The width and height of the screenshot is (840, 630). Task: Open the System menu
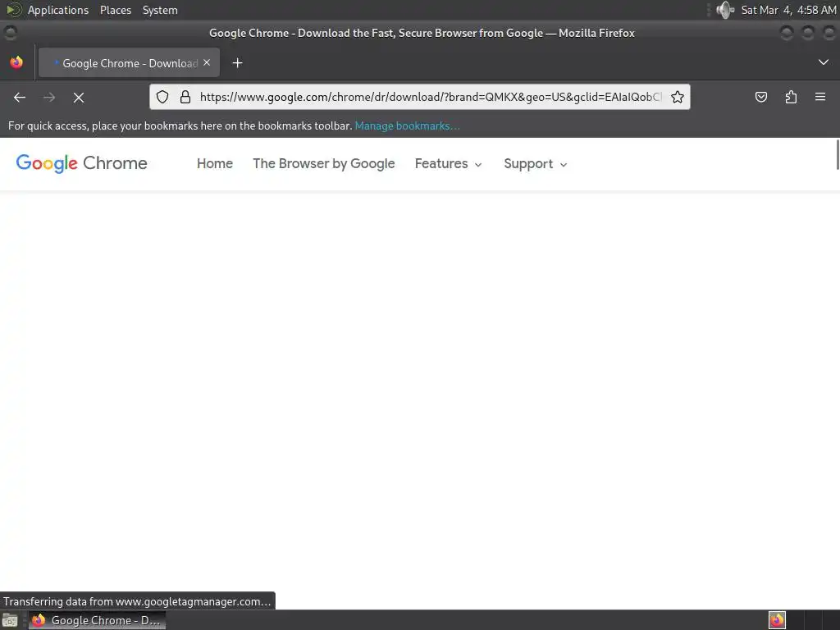tap(160, 10)
